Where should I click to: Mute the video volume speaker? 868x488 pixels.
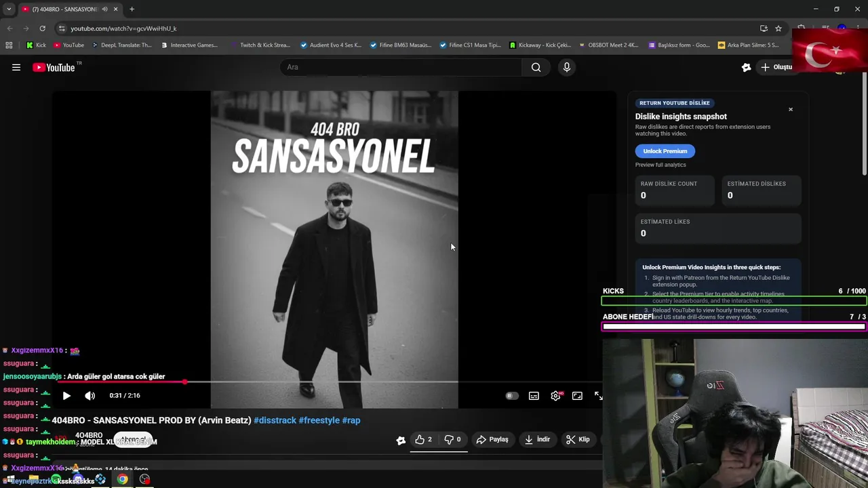coord(90,396)
